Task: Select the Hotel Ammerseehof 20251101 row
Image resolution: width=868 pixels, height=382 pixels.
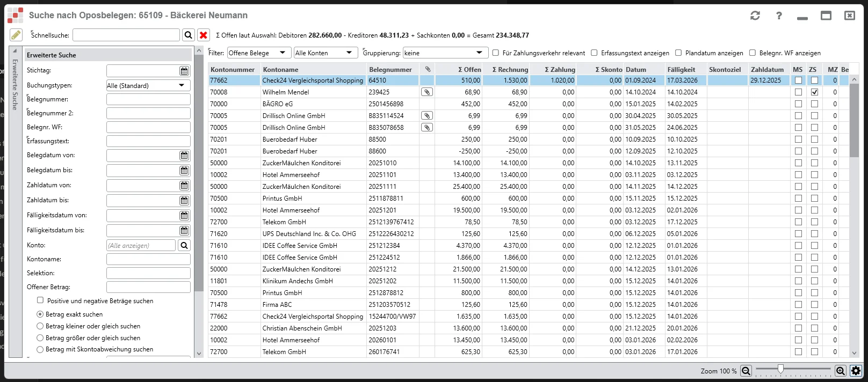Action: tap(529, 175)
